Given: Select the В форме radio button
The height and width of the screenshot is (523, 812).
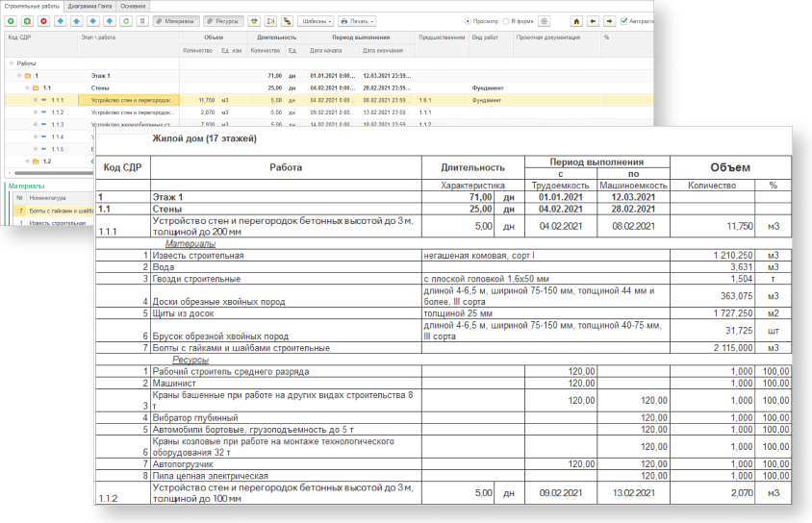Looking at the screenshot, I should coord(507,20).
